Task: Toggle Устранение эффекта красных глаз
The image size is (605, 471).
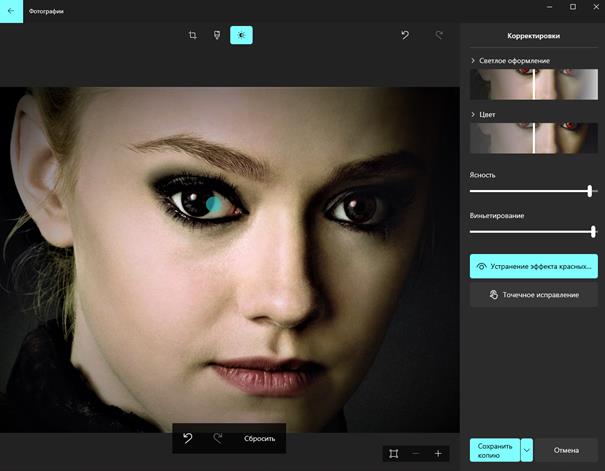Action: coord(534,266)
